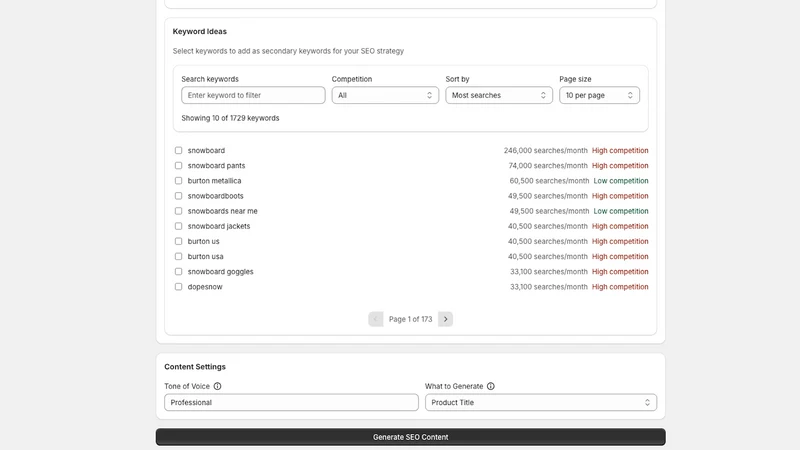Click Low competition label for burton metallica

pos(621,181)
